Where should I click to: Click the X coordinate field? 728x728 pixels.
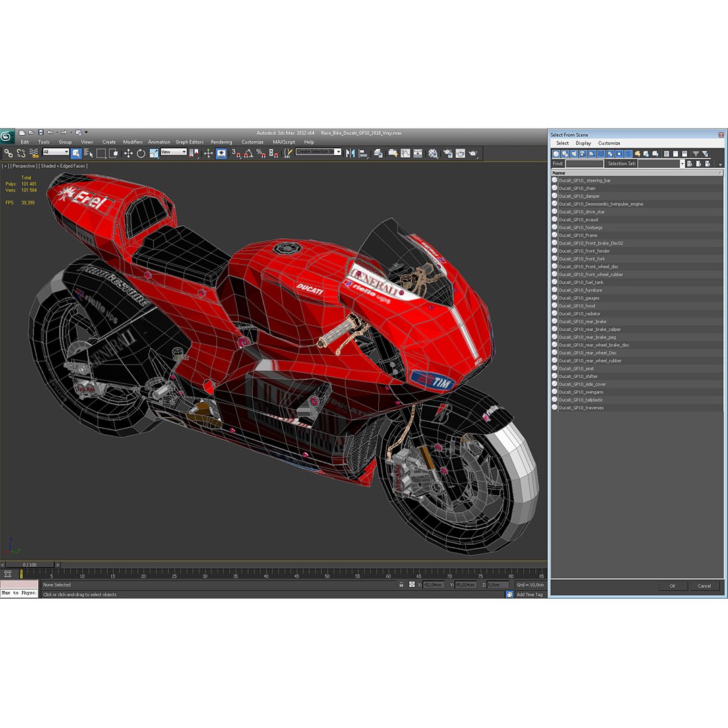433,584
